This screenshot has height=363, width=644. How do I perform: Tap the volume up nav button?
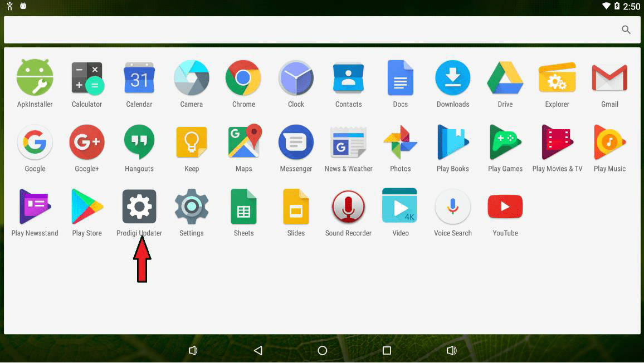(x=451, y=350)
